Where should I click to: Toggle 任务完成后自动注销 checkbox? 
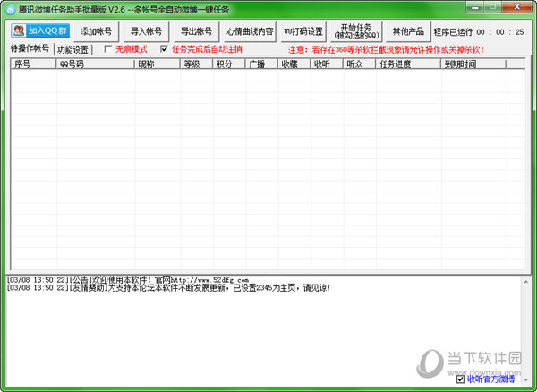click(164, 49)
